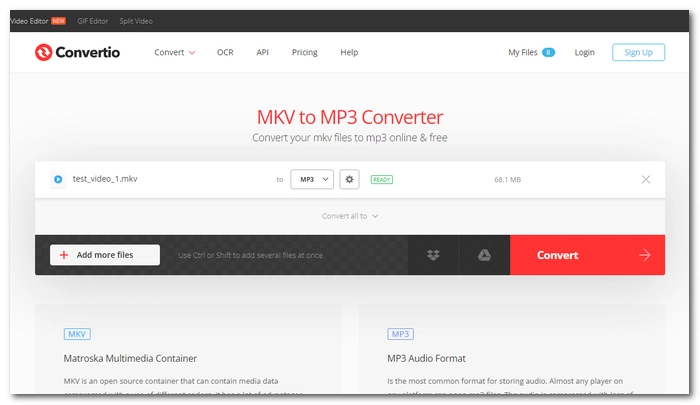Play preview of test_video_1.mkv

click(x=58, y=179)
